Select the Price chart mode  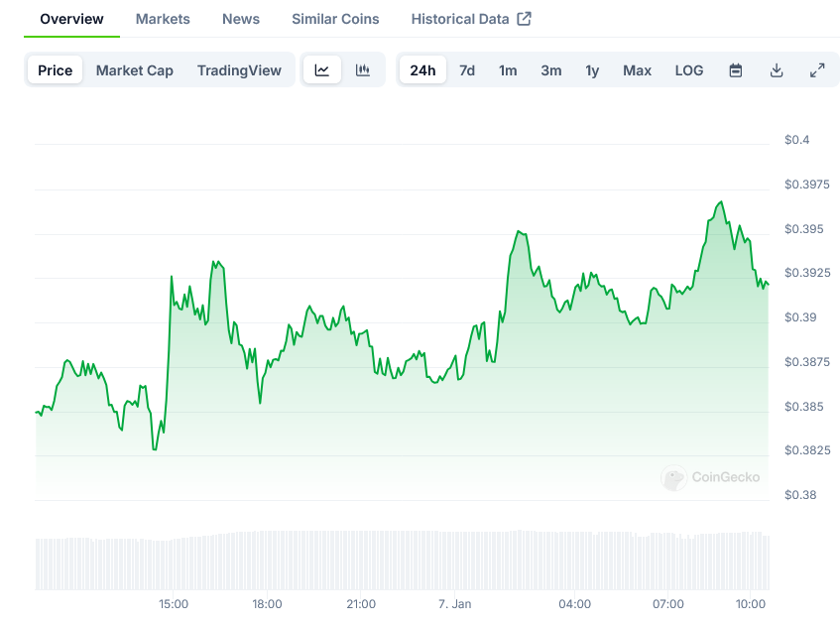56,70
